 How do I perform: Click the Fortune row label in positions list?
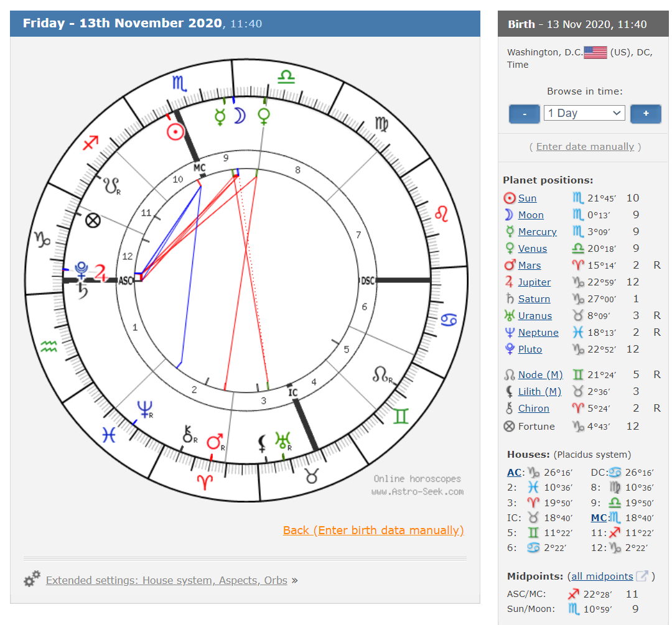click(536, 426)
